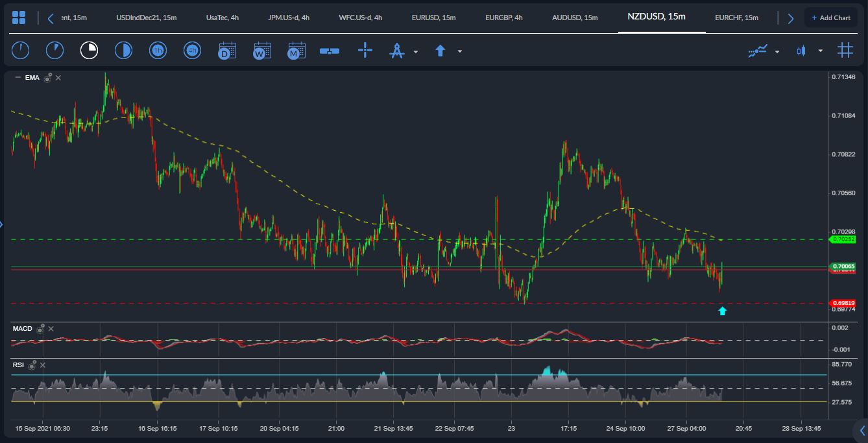
Task: Click the current price 0.70065 label
Action: 843,266
